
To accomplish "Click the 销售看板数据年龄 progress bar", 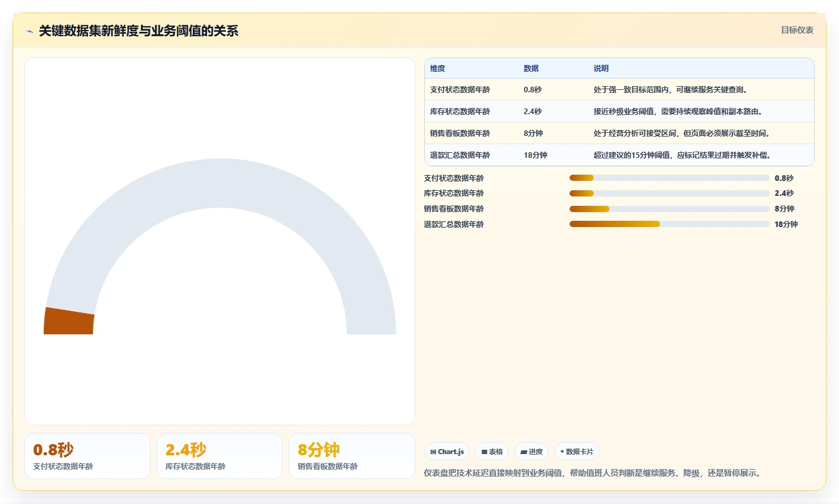I will coord(669,209).
